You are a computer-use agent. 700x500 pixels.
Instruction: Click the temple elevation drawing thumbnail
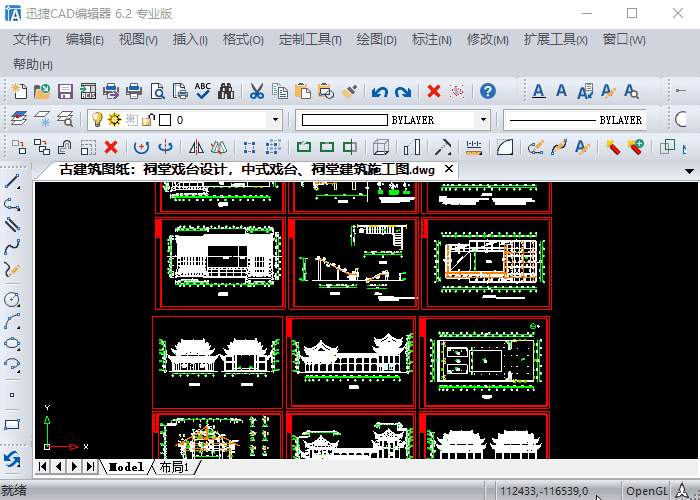(218, 361)
